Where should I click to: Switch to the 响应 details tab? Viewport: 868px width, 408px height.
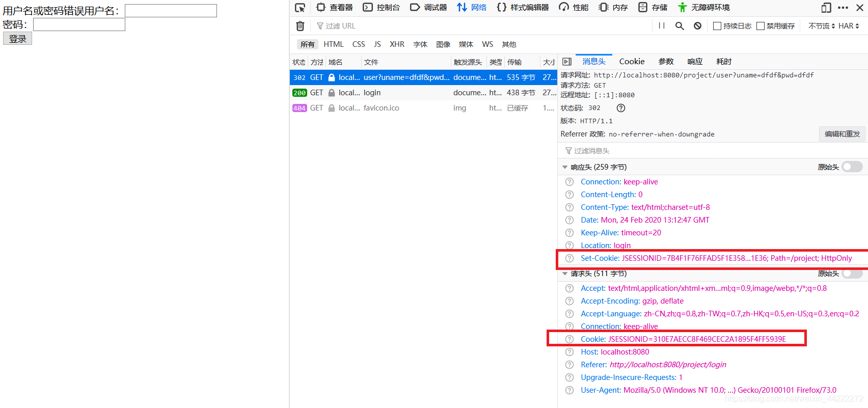(695, 62)
